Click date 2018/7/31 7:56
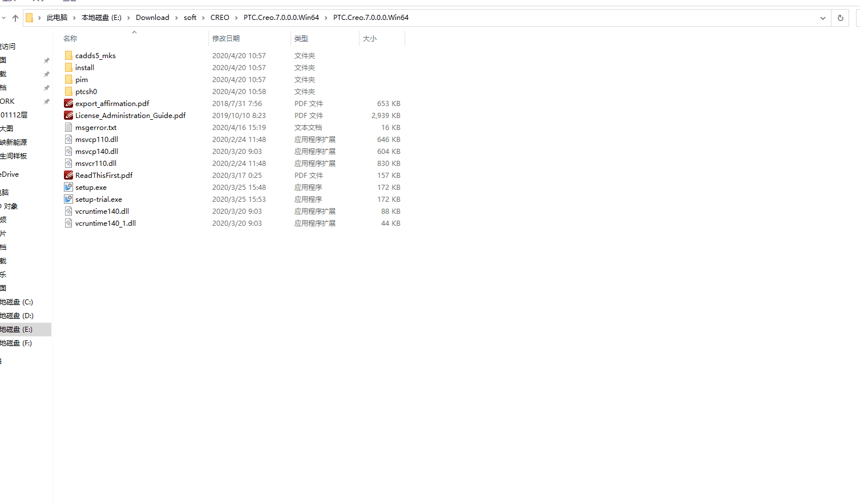The image size is (860, 504). coord(237,104)
